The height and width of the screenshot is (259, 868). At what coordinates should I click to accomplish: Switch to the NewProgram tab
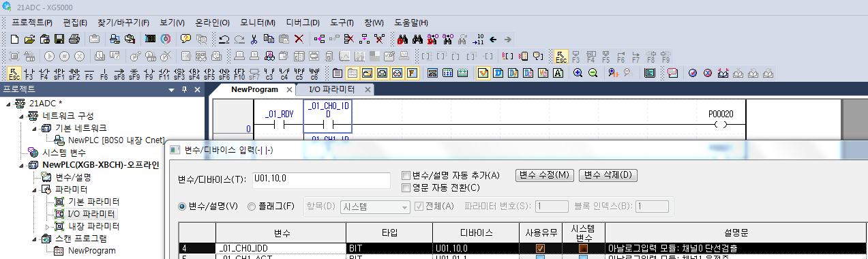point(254,89)
